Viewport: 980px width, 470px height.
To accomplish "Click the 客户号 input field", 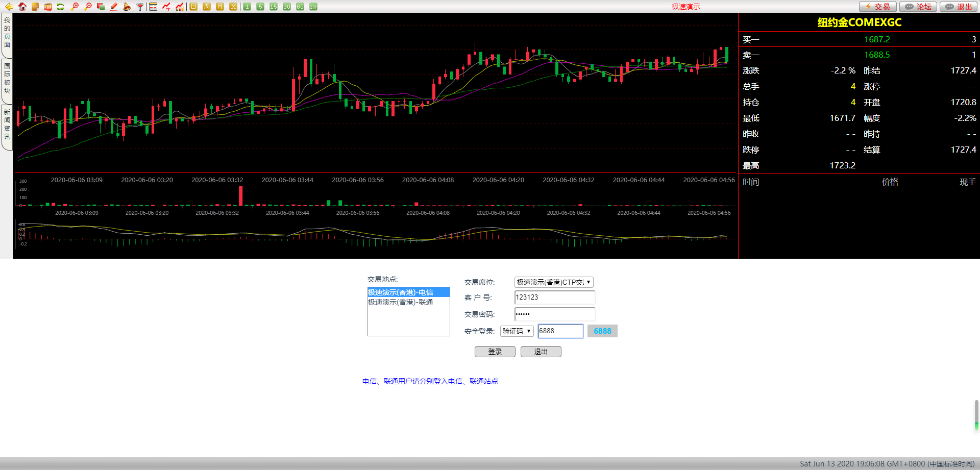I will click(554, 298).
